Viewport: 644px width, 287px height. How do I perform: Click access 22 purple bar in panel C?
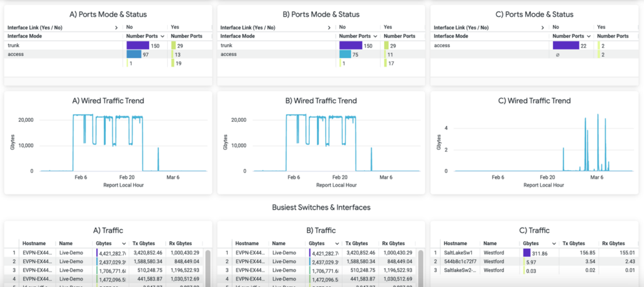(x=565, y=46)
